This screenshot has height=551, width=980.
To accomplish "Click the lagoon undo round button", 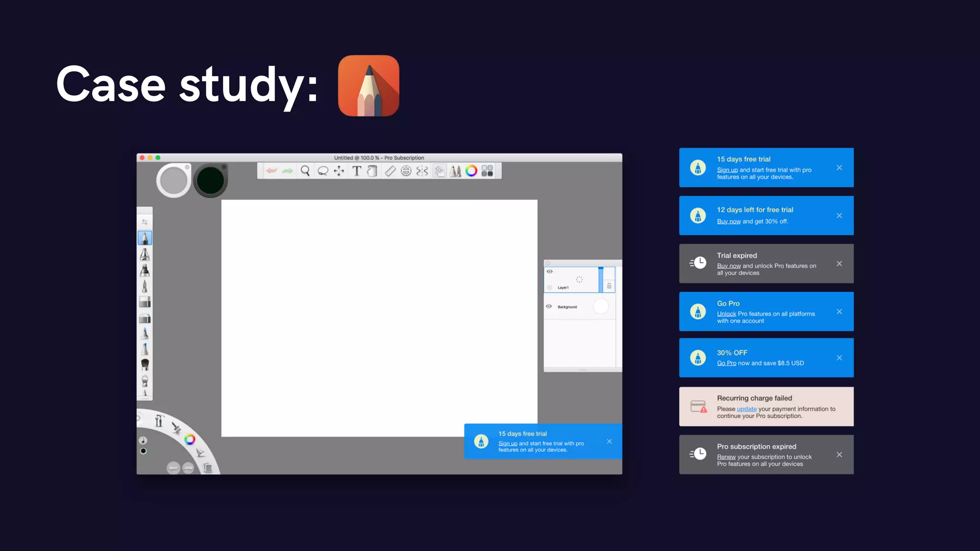I will [x=173, y=468].
